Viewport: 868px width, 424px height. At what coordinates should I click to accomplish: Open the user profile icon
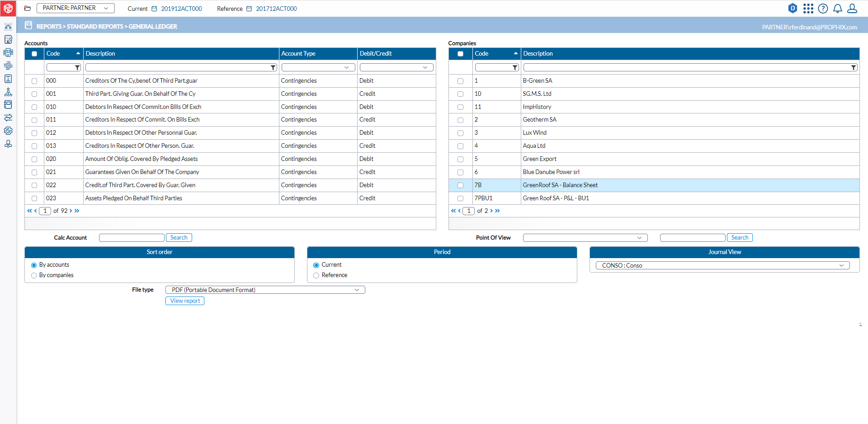click(x=852, y=9)
